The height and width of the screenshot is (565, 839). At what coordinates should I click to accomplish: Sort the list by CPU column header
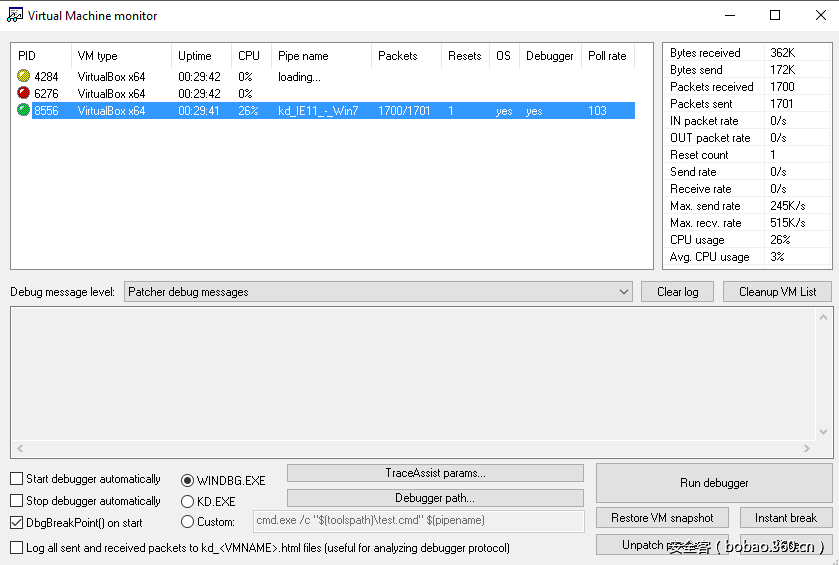click(x=249, y=56)
